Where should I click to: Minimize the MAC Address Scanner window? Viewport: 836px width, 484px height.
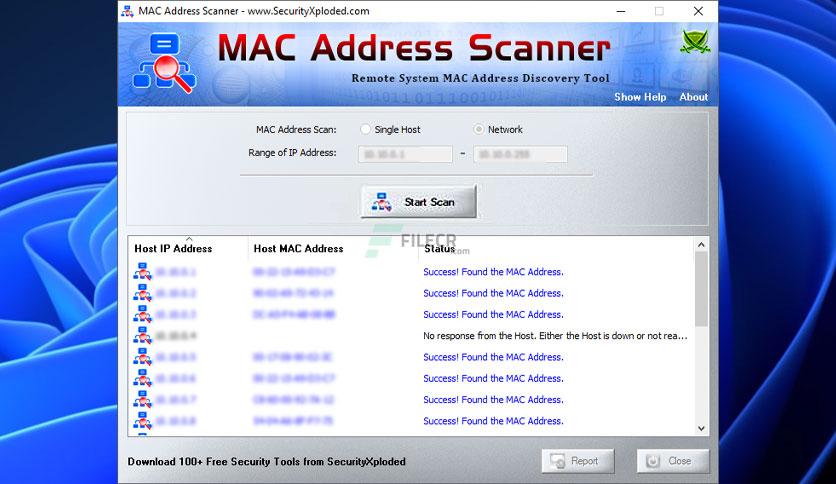click(x=621, y=11)
